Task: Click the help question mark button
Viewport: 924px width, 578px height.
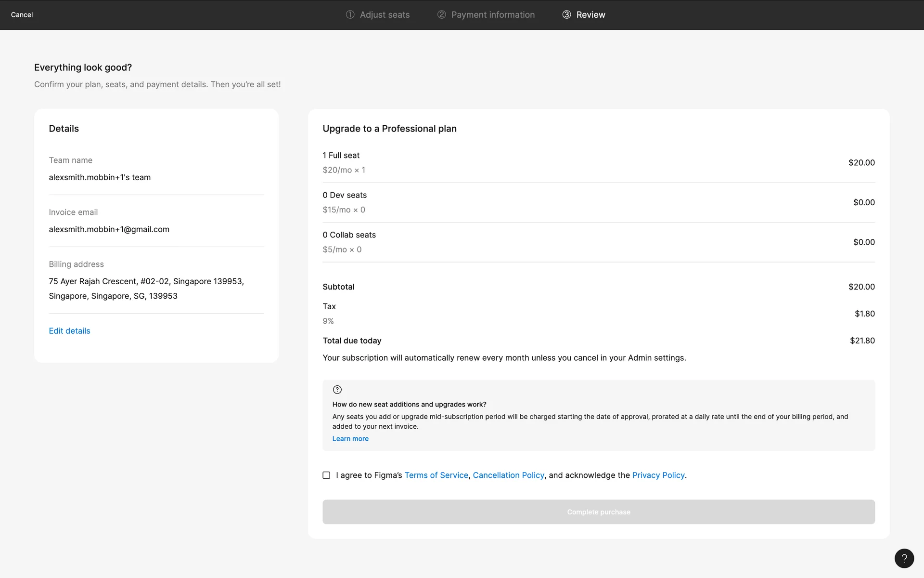Action: [904, 558]
